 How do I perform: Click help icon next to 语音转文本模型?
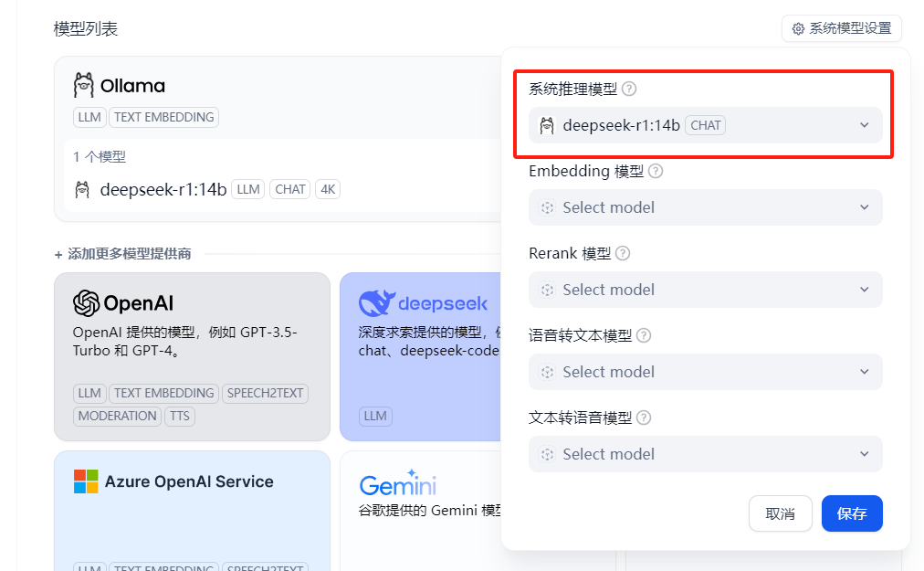tap(644, 335)
